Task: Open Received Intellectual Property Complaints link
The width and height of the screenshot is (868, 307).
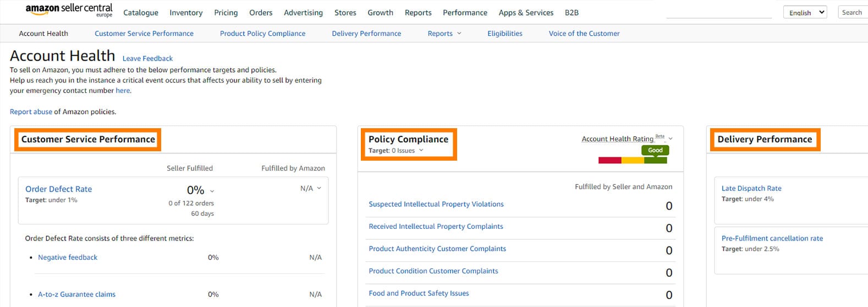Action: pos(436,227)
